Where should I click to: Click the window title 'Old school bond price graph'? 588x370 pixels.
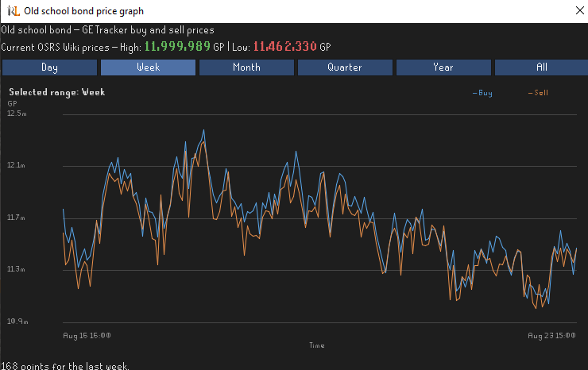[84, 11]
